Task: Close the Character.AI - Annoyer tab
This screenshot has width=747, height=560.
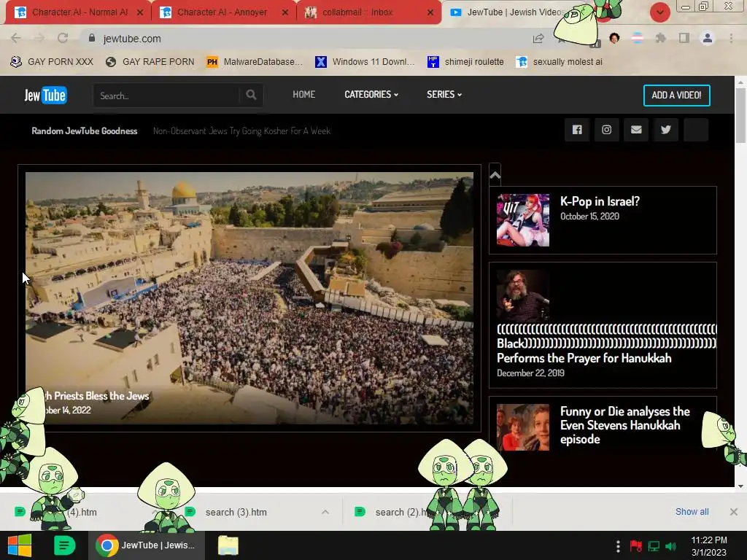Action: (x=285, y=12)
